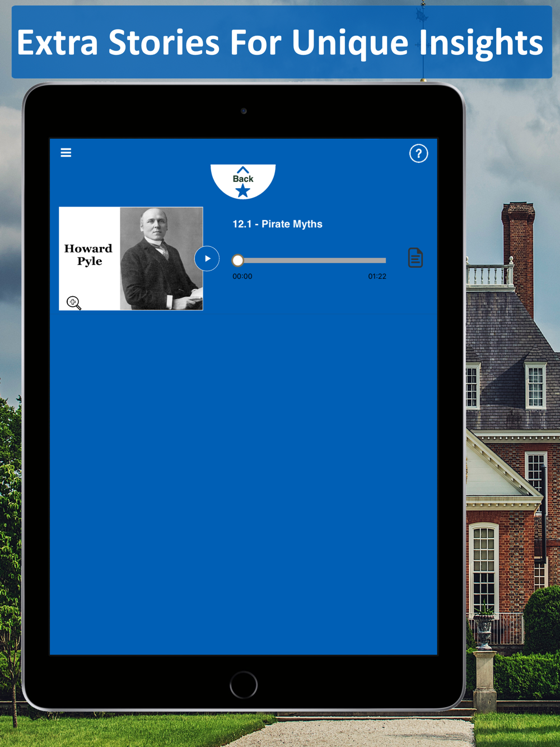Open the help question mark icon
The height and width of the screenshot is (747, 560).
click(x=418, y=153)
